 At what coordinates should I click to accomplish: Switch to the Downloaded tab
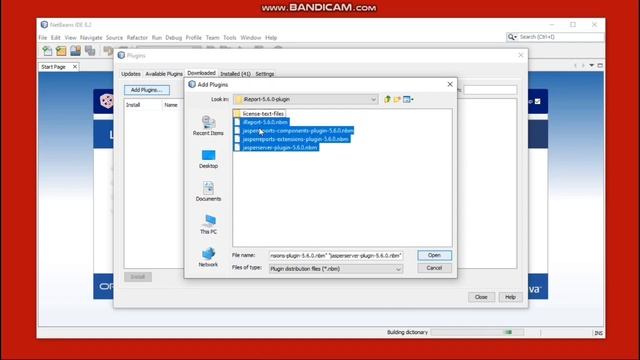click(201, 73)
